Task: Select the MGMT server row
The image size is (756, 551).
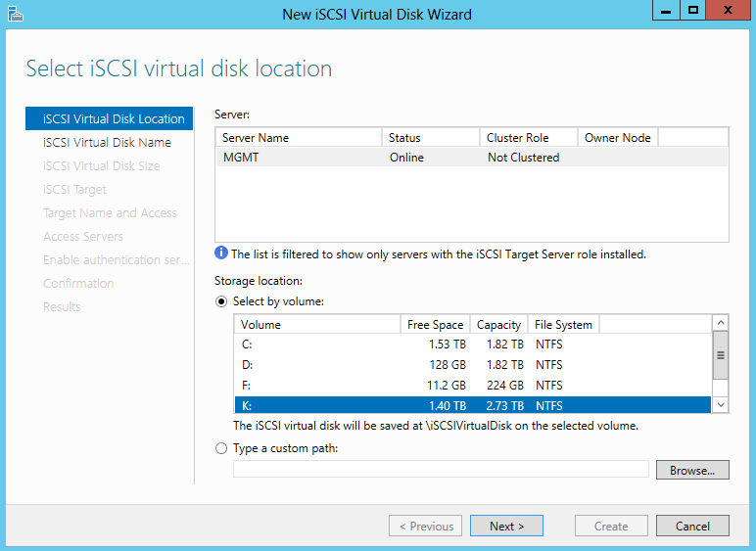Action: (x=470, y=158)
